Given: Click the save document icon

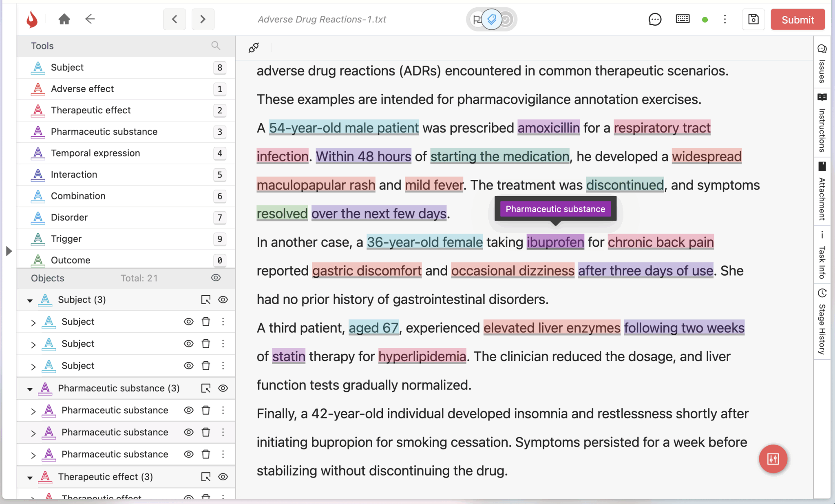Looking at the screenshot, I should tap(753, 19).
